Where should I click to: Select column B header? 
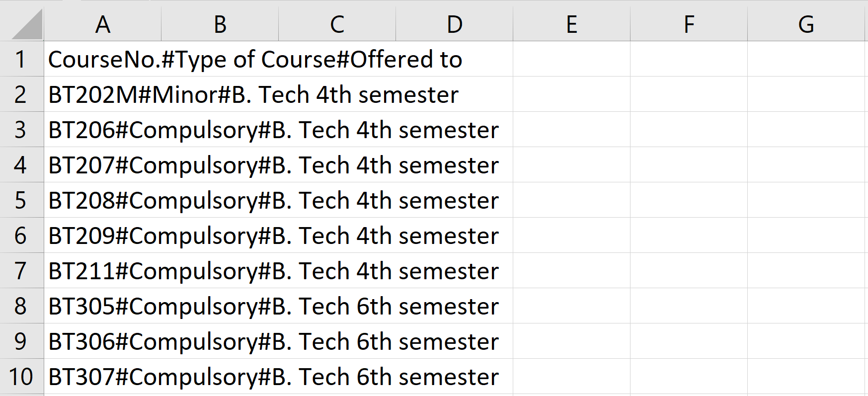point(219,23)
